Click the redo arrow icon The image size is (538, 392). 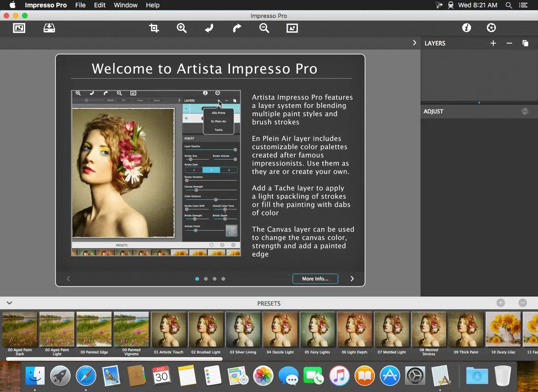(x=237, y=28)
